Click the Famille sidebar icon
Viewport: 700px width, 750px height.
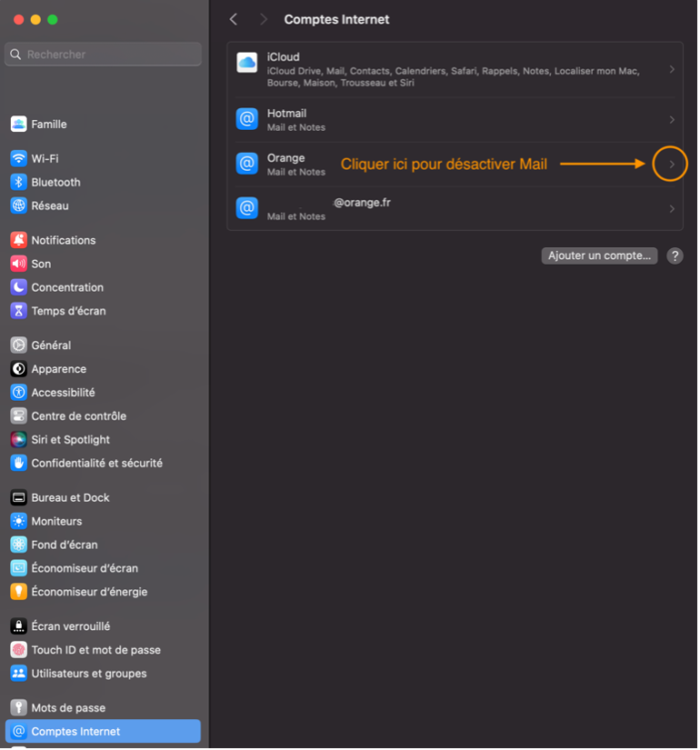coord(19,125)
